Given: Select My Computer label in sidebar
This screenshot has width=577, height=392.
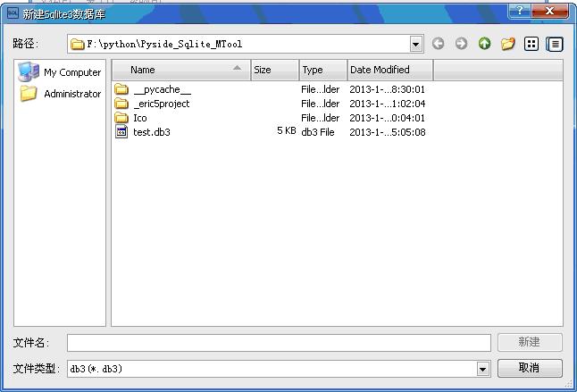Looking at the screenshot, I should (x=72, y=72).
